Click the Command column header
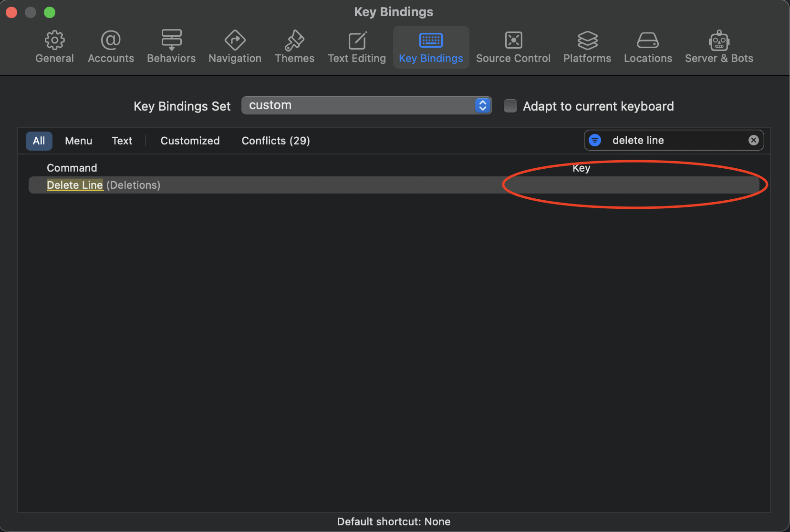790x532 pixels. tap(72, 168)
